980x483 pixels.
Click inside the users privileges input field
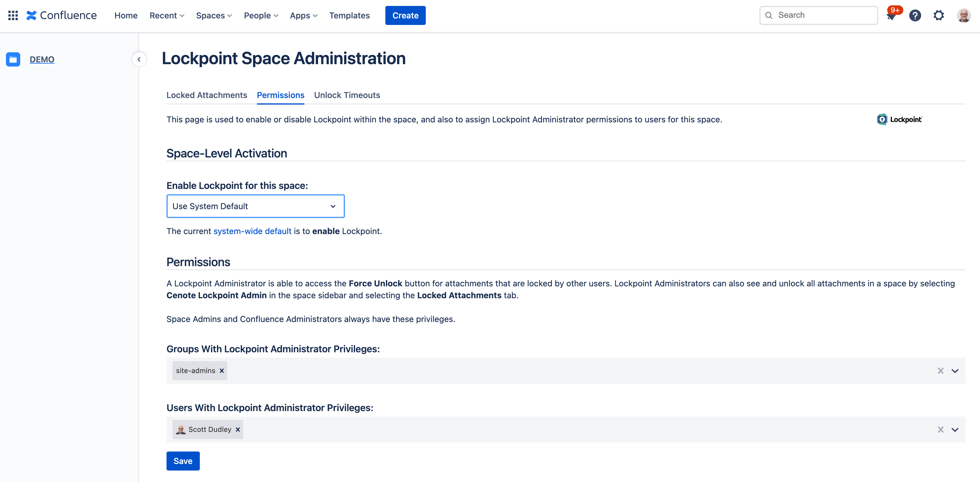coord(566,430)
